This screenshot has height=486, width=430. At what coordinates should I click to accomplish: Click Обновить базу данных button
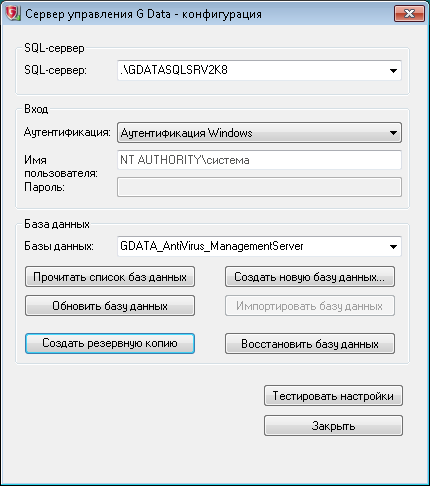pyautogui.click(x=110, y=306)
